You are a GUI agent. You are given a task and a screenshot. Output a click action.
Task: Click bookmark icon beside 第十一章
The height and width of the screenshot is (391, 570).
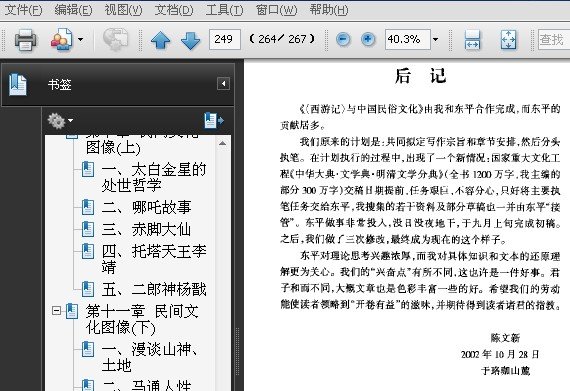(x=72, y=311)
